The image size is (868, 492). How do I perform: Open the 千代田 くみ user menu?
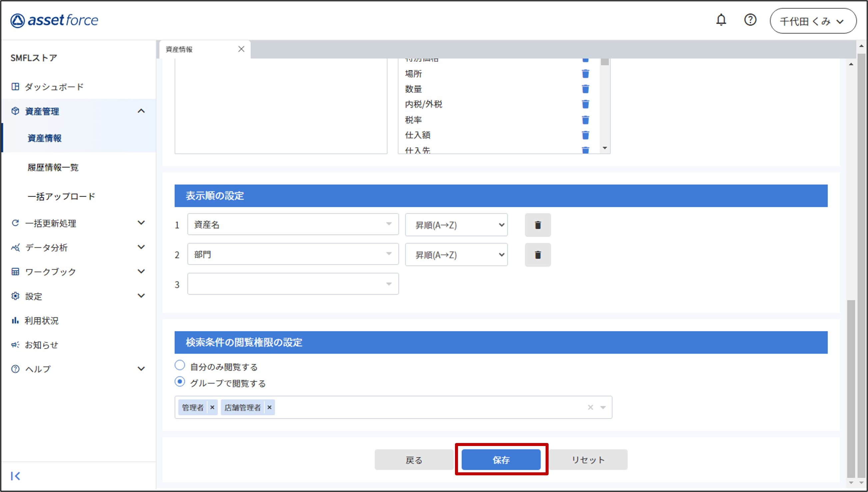click(x=813, y=21)
